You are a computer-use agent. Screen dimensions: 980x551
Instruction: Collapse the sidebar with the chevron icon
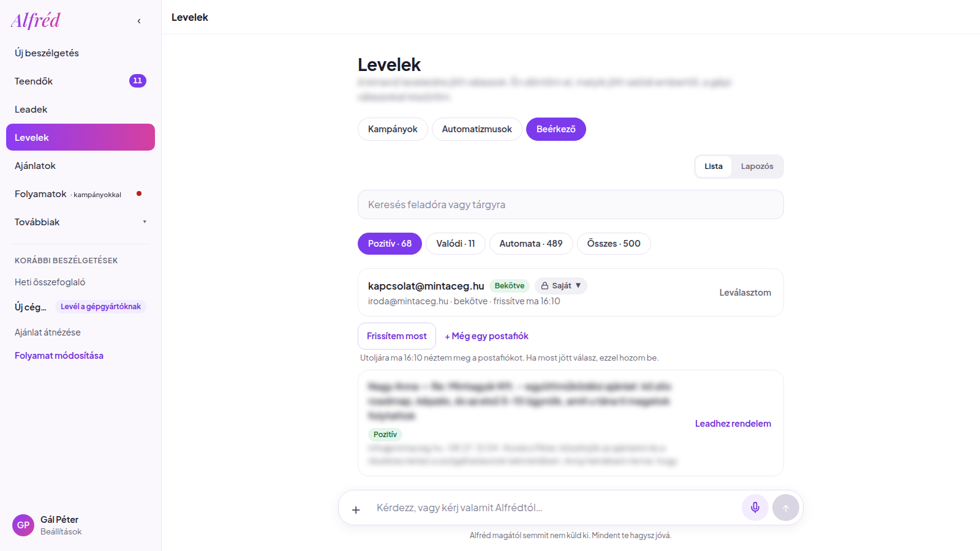click(139, 21)
